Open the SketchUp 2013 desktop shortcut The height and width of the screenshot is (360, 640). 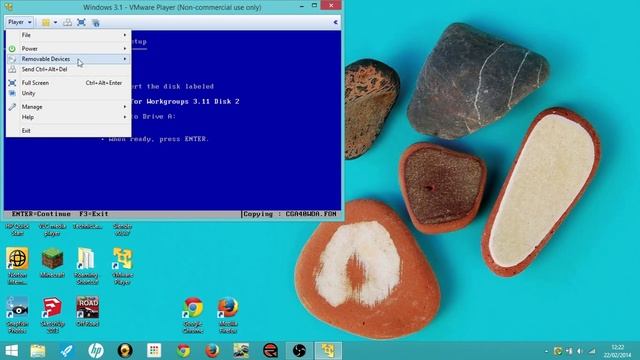53,315
